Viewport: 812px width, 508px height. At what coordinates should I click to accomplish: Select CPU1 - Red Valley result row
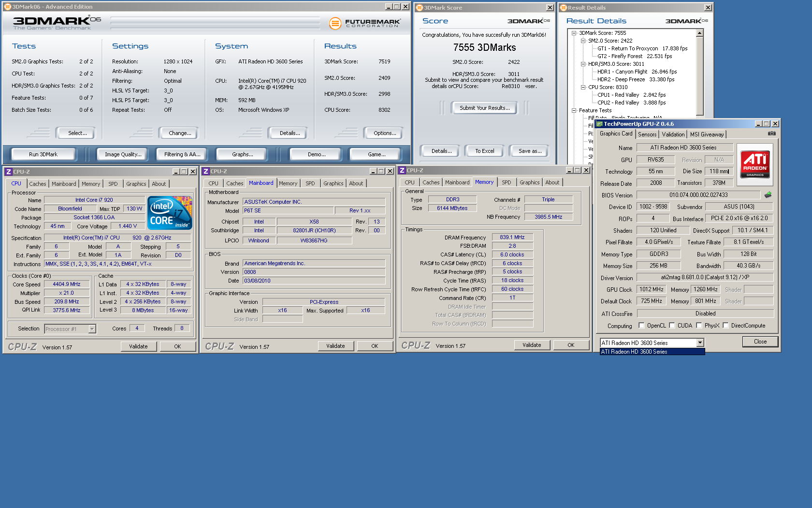[631, 95]
